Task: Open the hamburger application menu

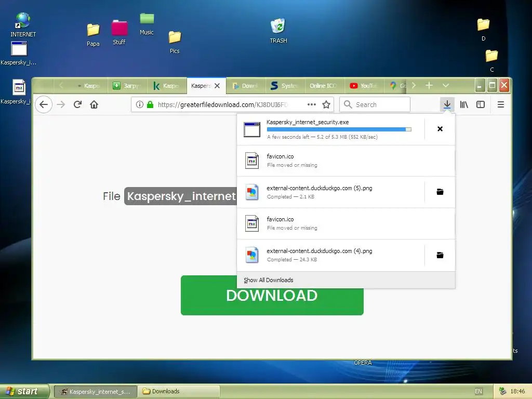Action: pyautogui.click(x=500, y=104)
